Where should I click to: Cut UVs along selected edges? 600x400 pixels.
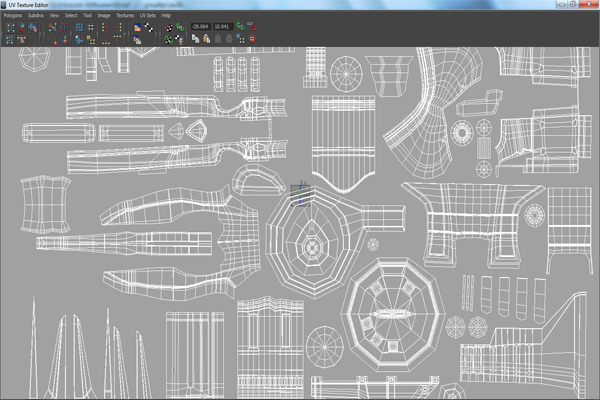[52, 27]
